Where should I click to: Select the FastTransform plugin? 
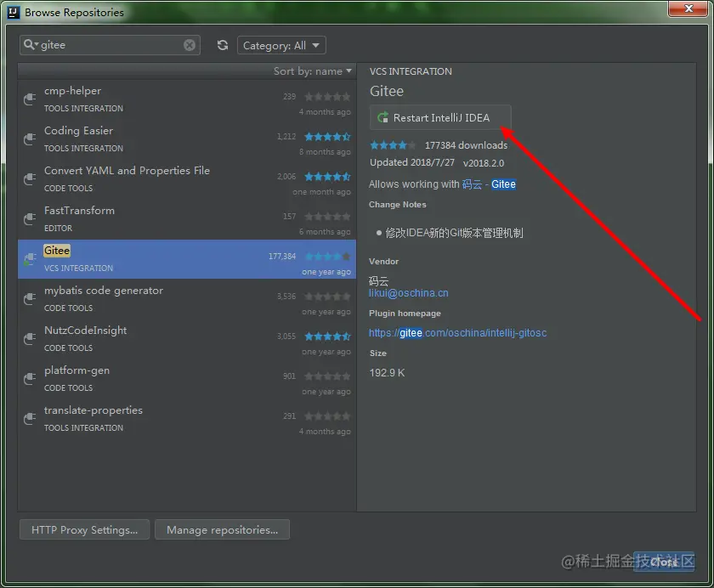pyautogui.click(x=187, y=219)
